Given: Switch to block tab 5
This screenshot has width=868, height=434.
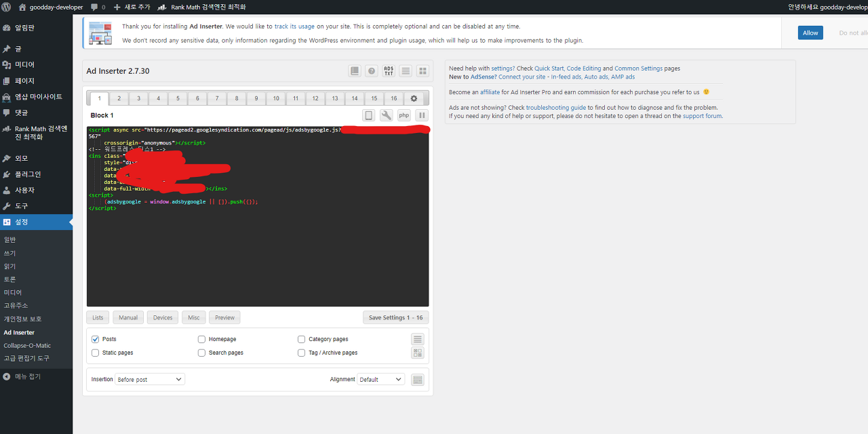Looking at the screenshot, I should tap(178, 98).
